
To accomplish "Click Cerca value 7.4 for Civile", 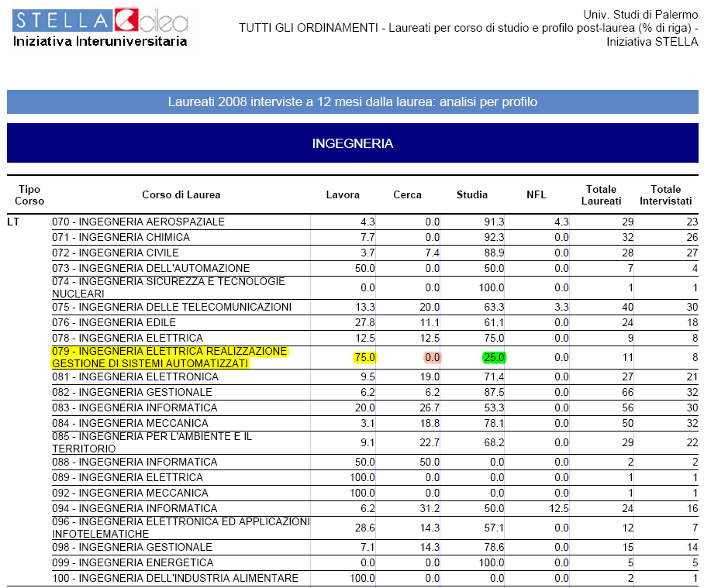I will click(x=433, y=253).
